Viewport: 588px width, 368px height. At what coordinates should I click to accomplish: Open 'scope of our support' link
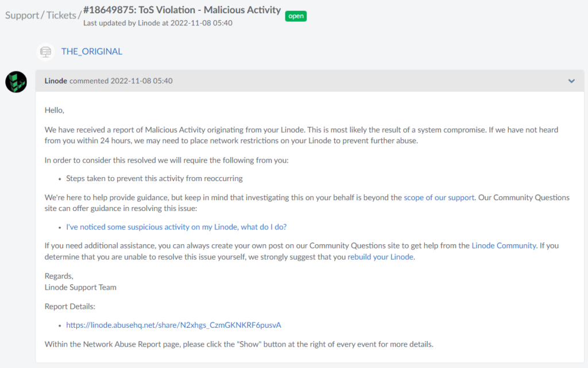[439, 198]
